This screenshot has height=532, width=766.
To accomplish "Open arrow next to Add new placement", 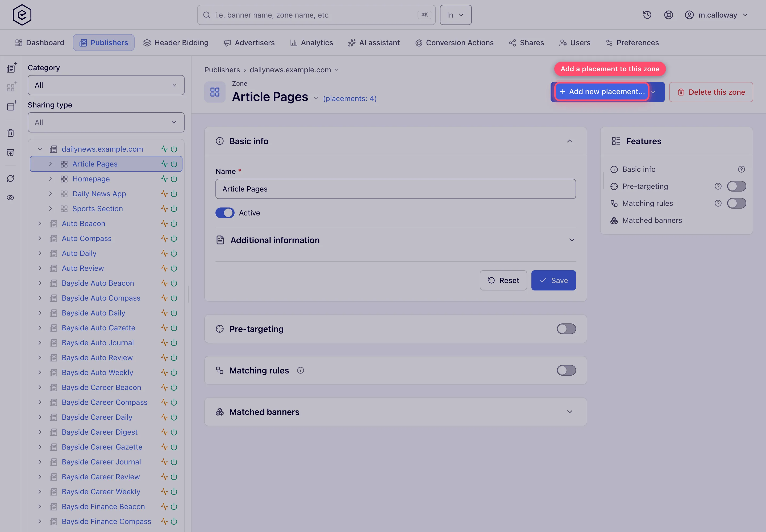I will (x=654, y=92).
